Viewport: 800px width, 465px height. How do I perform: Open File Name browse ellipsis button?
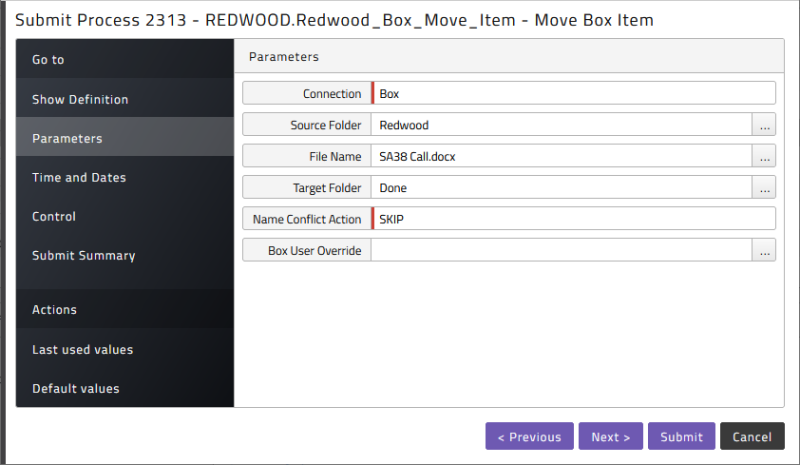point(764,156)
